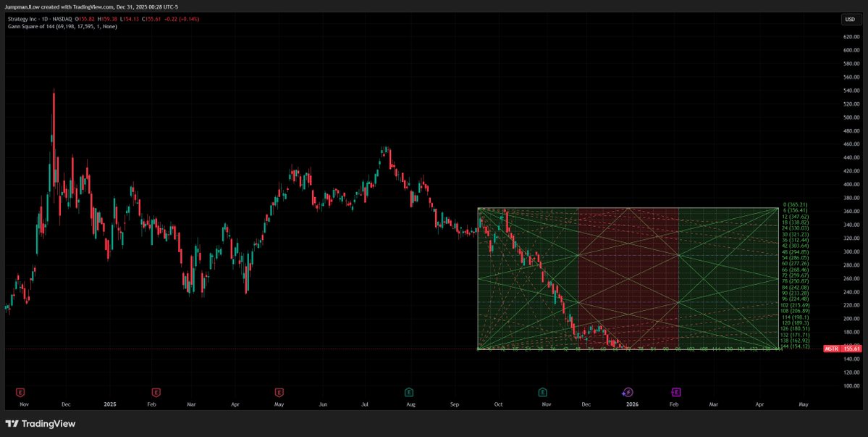Click the 100.00 price axis label
The height and width of the screenshot is (437, 868).
click(x=851, y=386)
